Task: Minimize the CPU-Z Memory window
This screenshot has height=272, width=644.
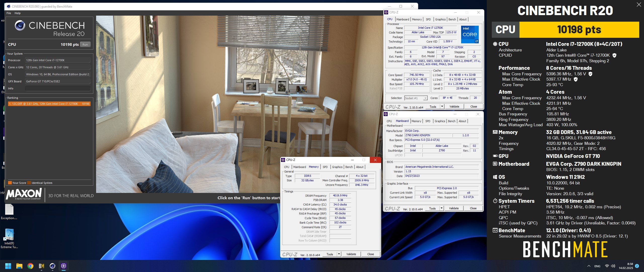Action: pos(352,160)
